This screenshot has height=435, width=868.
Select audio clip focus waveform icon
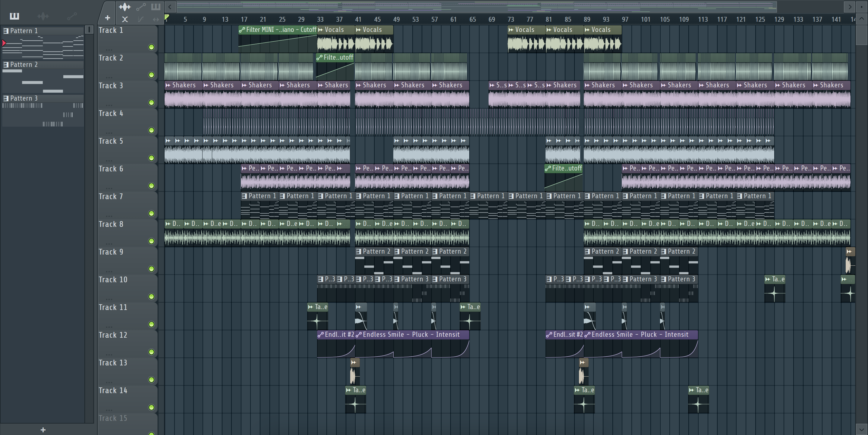point(125,7)
